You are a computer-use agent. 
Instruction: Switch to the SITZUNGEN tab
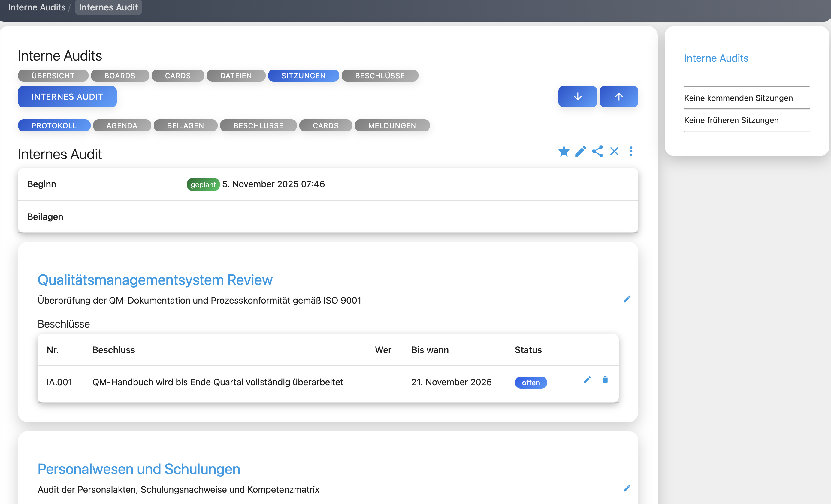click(x=303, y=76)
